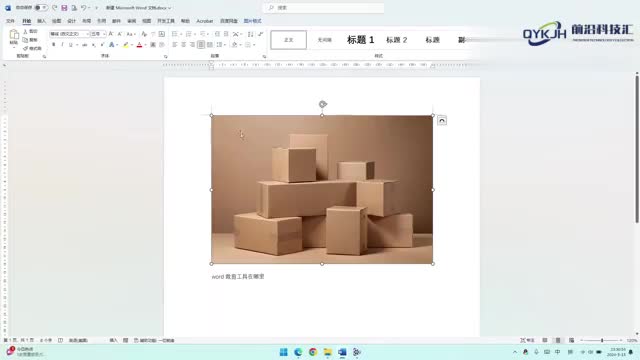Viewport: 640px width, 360px height.
Task: Click the large Paste clipboard icon
Action: tap(14, 35)
